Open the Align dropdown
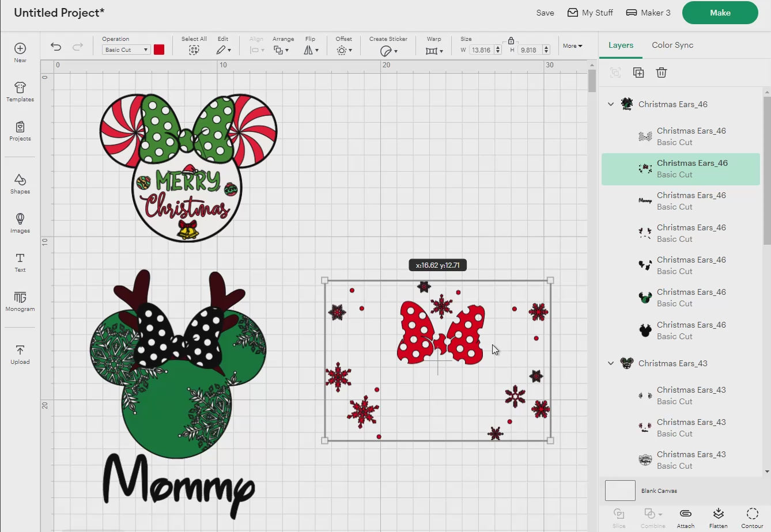 [257, 50]
